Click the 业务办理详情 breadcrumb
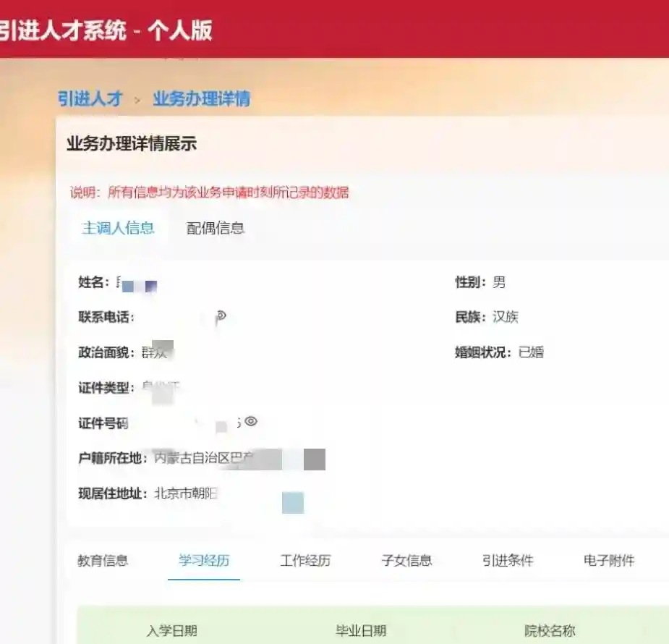The height and width of the screenshot is (644, 669). click(x=201, y=99)
